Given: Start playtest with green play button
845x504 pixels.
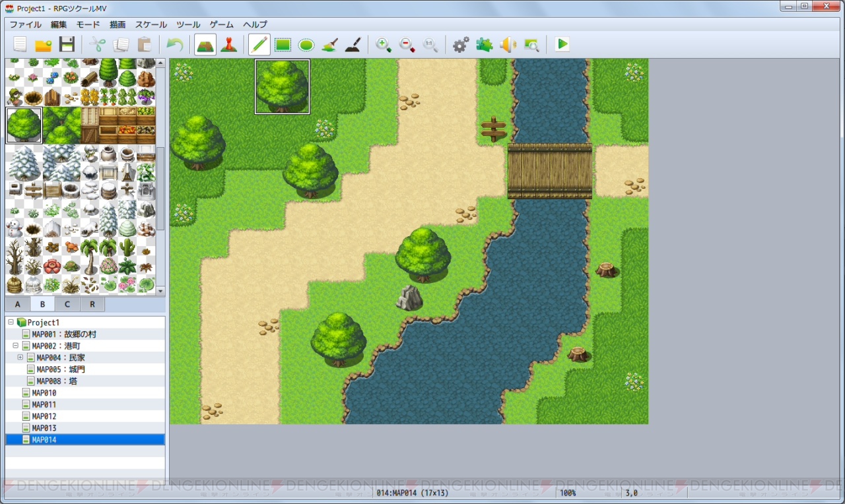Looking at the screenshot, I should point(562,44).
